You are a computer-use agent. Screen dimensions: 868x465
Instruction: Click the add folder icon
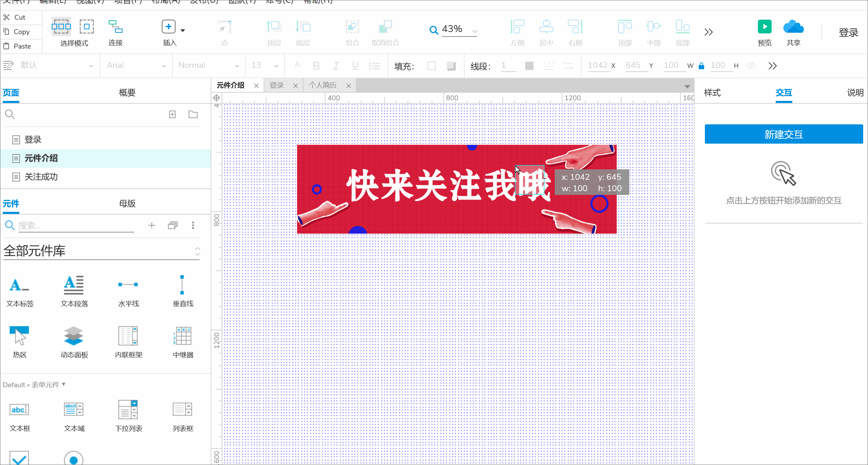click(193, 114)
